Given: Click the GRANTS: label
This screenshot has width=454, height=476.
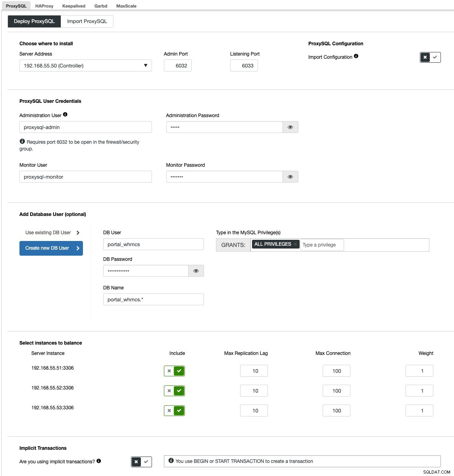Looking at the screenshot, I should coord(233,245).
